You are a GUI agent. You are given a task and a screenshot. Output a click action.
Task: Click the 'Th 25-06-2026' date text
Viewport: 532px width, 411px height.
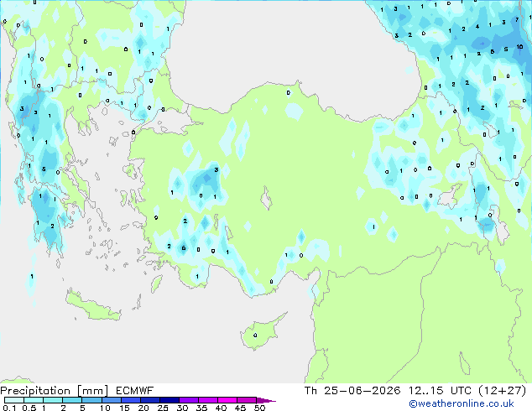pos(352,391)
